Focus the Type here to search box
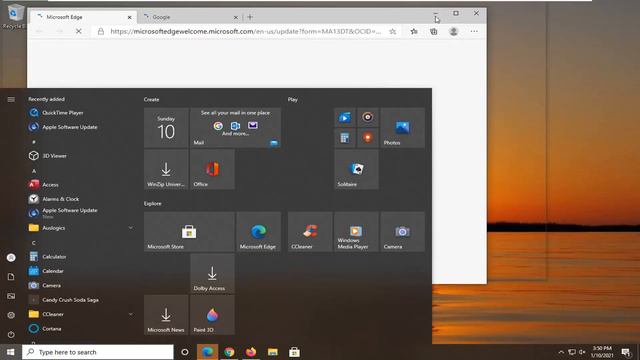Image resolution: width=640 pixels, height=360 pixels. tap(98, 352)
